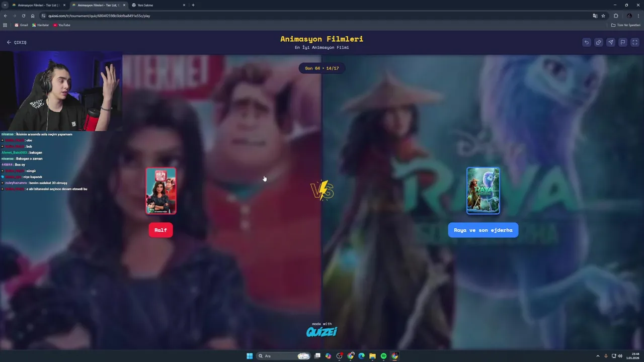Viewport: 644px width, 362px height.
Task: Click the browser forward arrow
Action: (14, 16)
